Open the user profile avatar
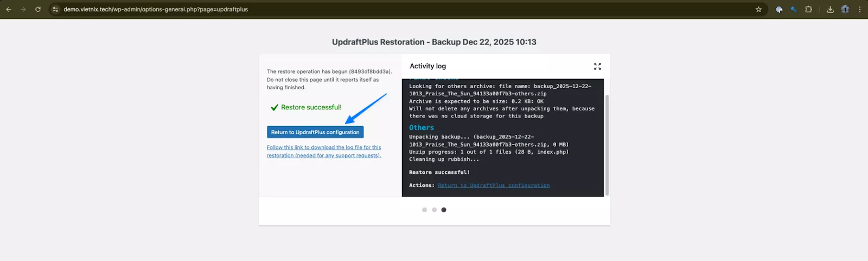The height and width of the screenshot is (261, 868). (x=845, y=9)
